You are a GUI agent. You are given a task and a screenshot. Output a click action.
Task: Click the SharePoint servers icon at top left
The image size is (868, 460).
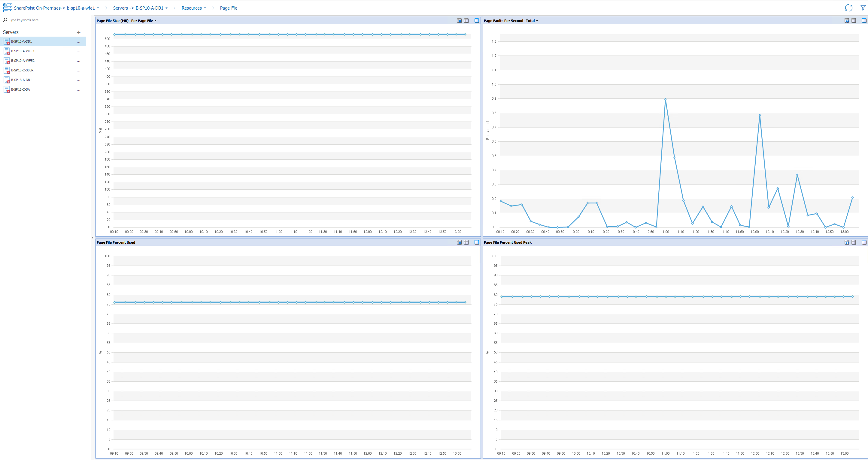[x=8, y=8]
